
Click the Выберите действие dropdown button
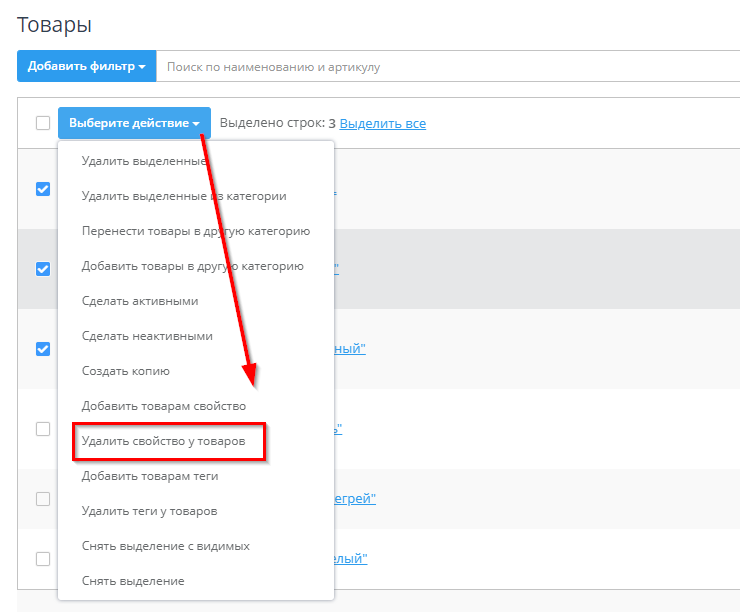134,123
